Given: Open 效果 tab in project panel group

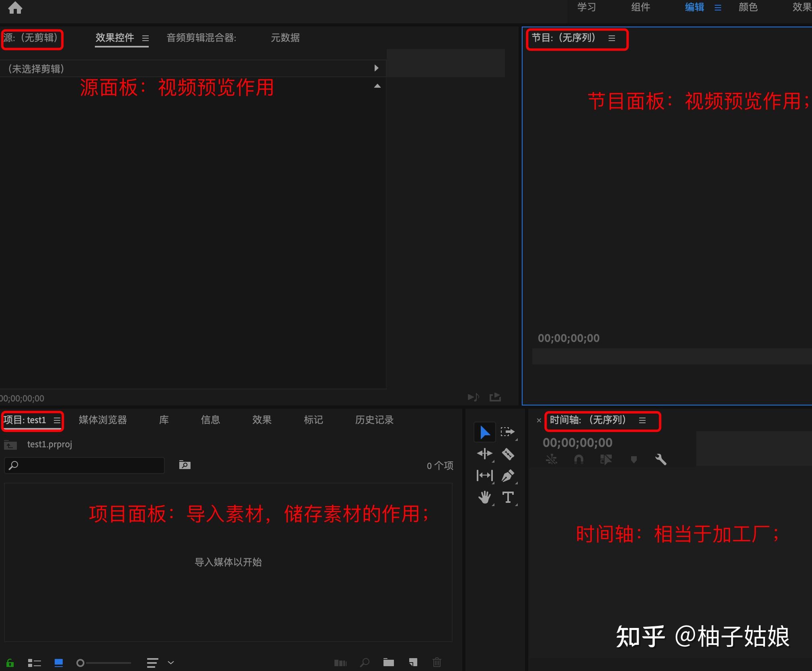Looking at the screenshot, I should click(x=262, y=420).
